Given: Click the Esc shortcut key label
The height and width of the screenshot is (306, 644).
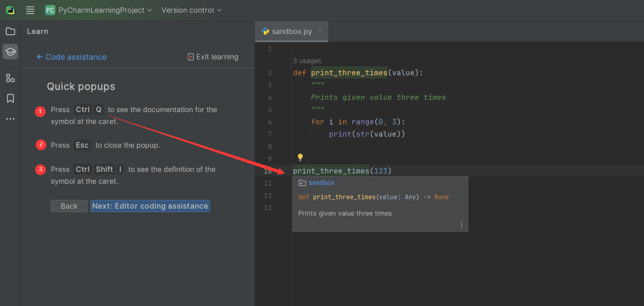Looking at the screenshot, I should 82,145.
